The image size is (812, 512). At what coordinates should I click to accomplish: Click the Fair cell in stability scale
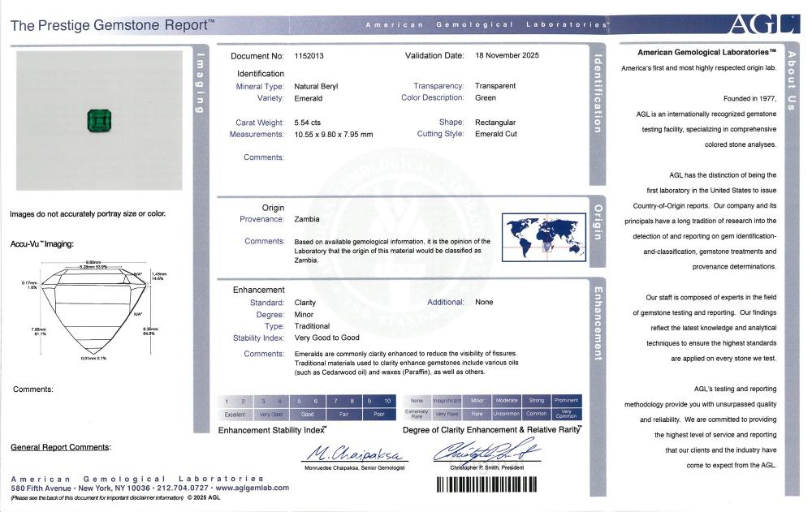[x=343, y=415]
